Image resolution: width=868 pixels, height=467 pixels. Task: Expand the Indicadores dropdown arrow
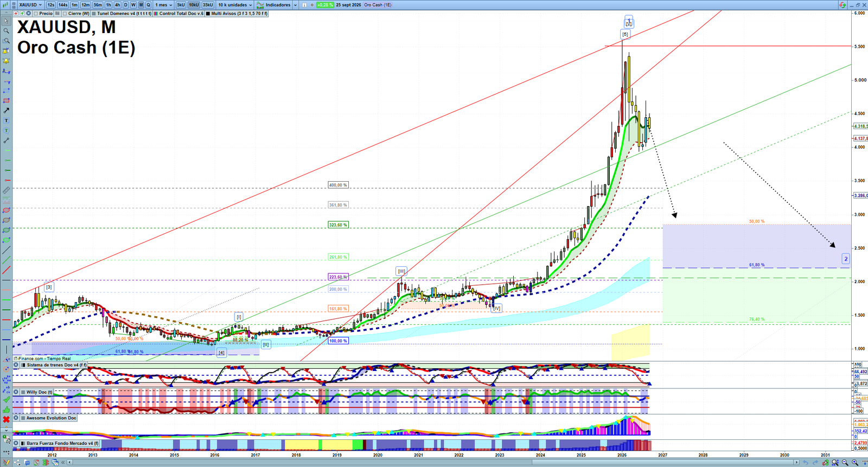point(295,5)
